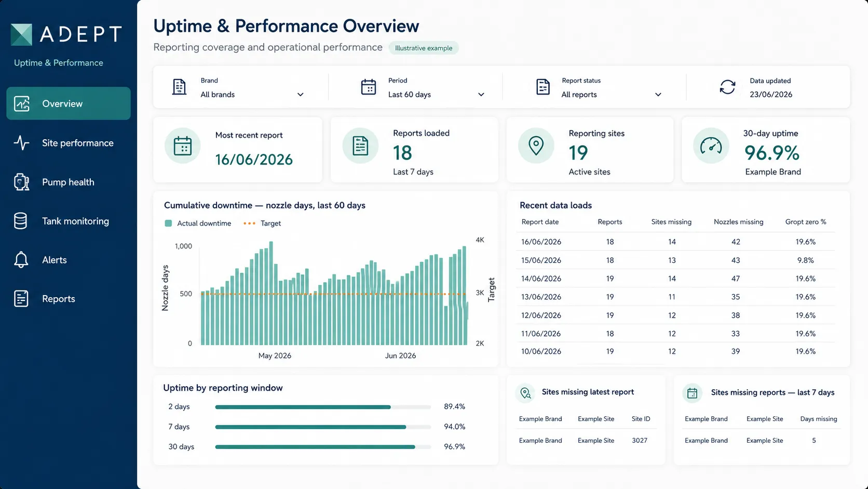Click the 30-day uptime gauge icon

(x=711, y=146)
